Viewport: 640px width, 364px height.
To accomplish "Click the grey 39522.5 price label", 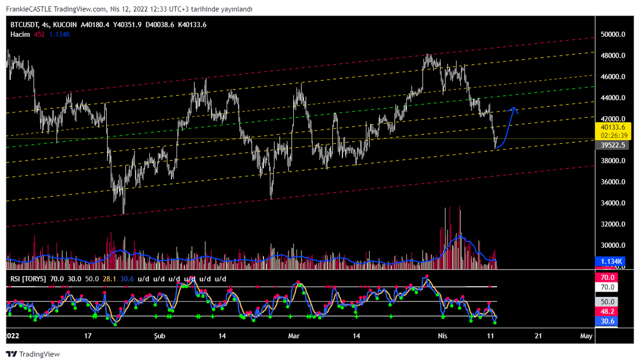I will [x=612, y=144].
